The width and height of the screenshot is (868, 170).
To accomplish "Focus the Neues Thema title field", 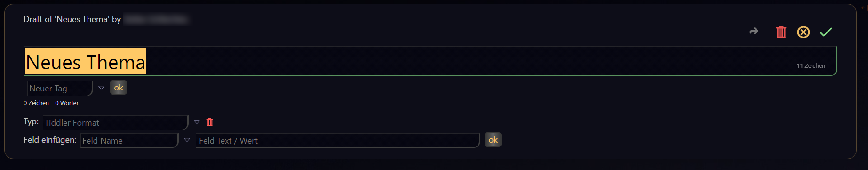I will click(430, 61).
